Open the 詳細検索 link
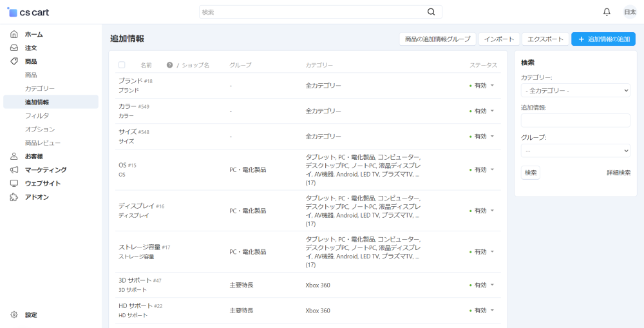This screenshot has width=644, height=328. click(x=618, y=173)
